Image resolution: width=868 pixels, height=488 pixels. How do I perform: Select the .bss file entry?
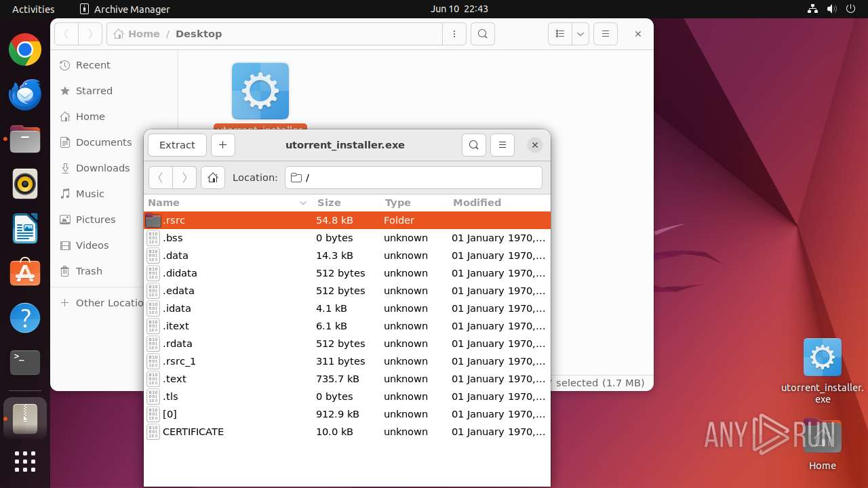(347, 238)
